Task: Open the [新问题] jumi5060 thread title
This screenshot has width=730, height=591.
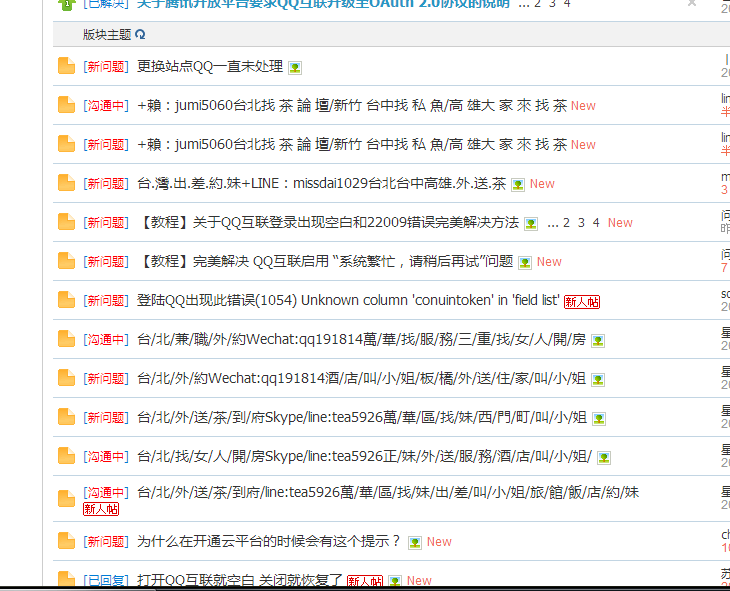Action: [352, 145]
